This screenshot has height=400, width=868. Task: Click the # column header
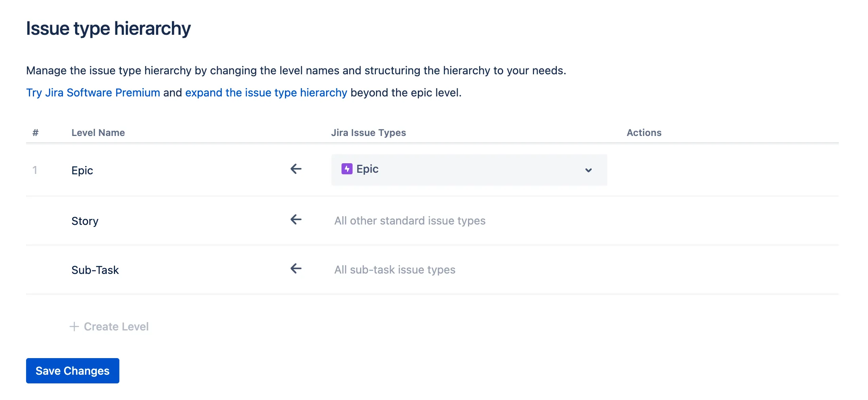pyautogui.click(x=36, y=133)
